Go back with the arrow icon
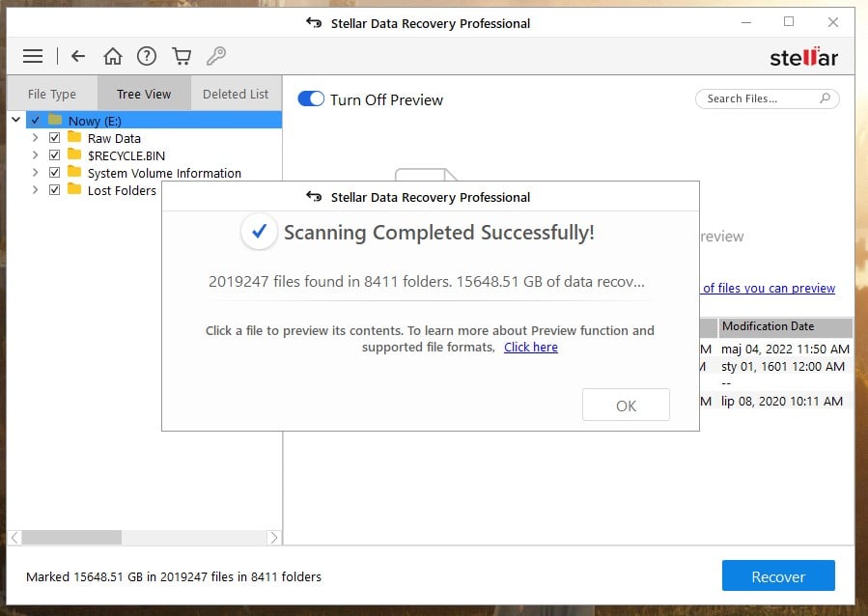The width and height of the screenshot is (868, 616). [78, 56]
